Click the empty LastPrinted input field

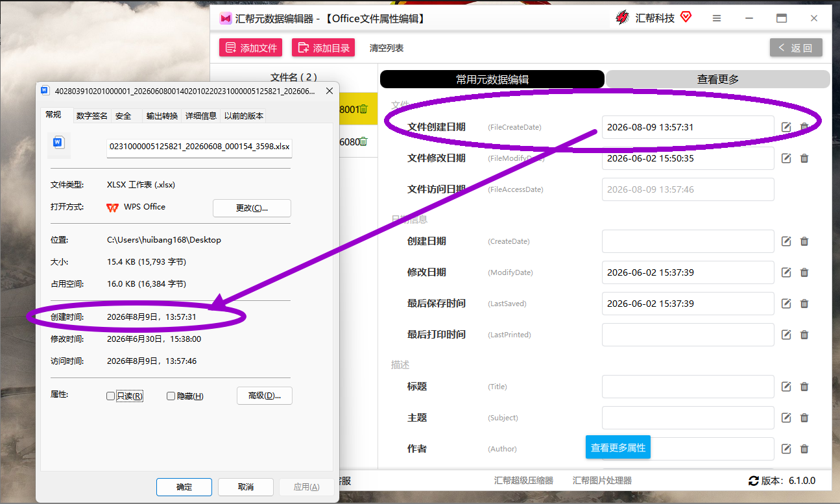tap(688, 335)
